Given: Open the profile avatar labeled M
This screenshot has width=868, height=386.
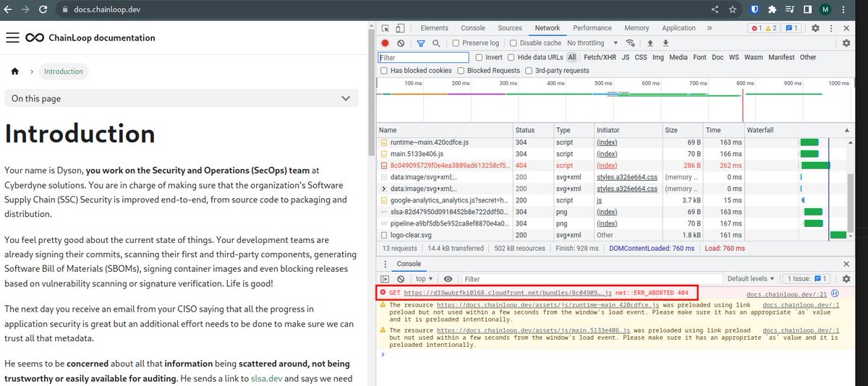Looking at the screenshot, I should tap(825, 10).
